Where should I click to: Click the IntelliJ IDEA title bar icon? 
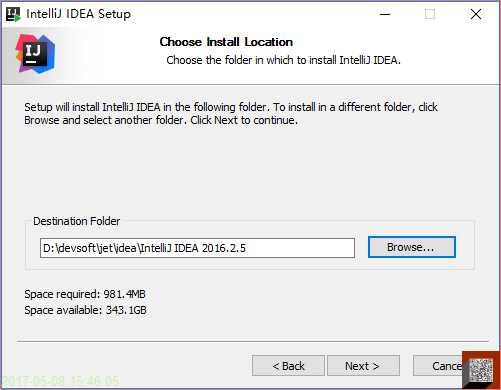point(13,14)
